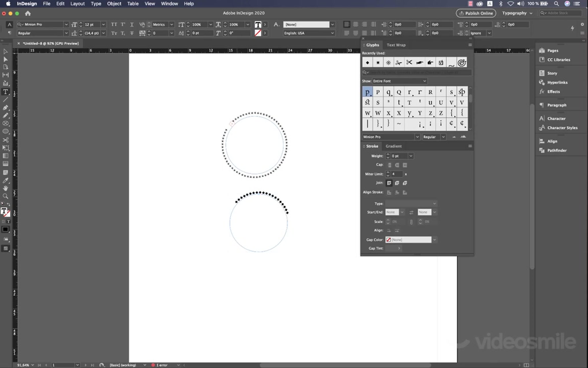The image size is (588, 368).
Task: Set paragraph alignment to Align Left
Action: point(347,24)
